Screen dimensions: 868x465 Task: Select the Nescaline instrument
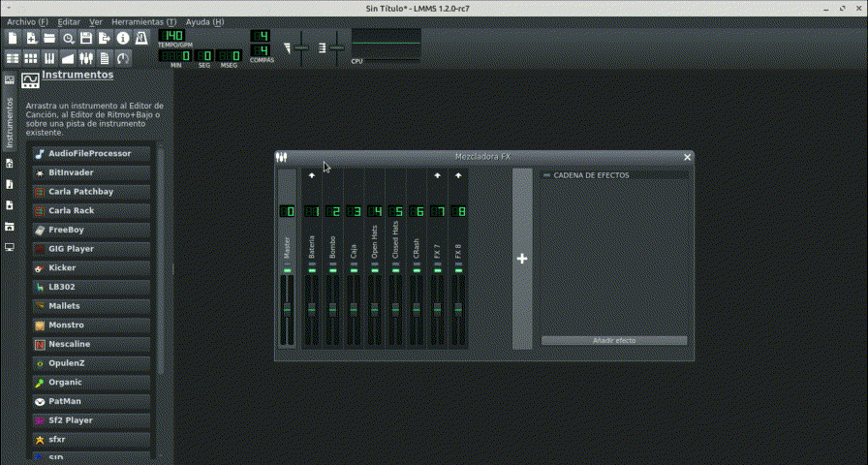click(91, 344)
